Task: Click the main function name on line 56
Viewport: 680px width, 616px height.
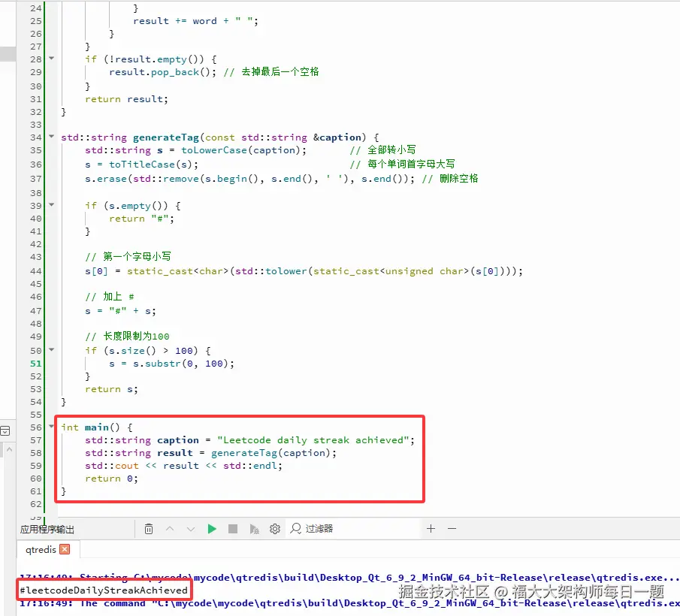Action: tap(96, 427)
